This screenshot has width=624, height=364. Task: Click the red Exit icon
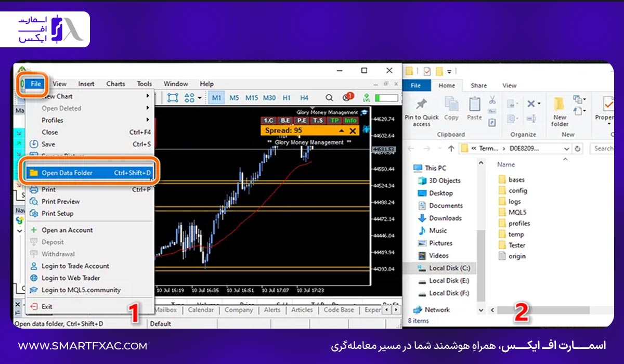(34, 306)
